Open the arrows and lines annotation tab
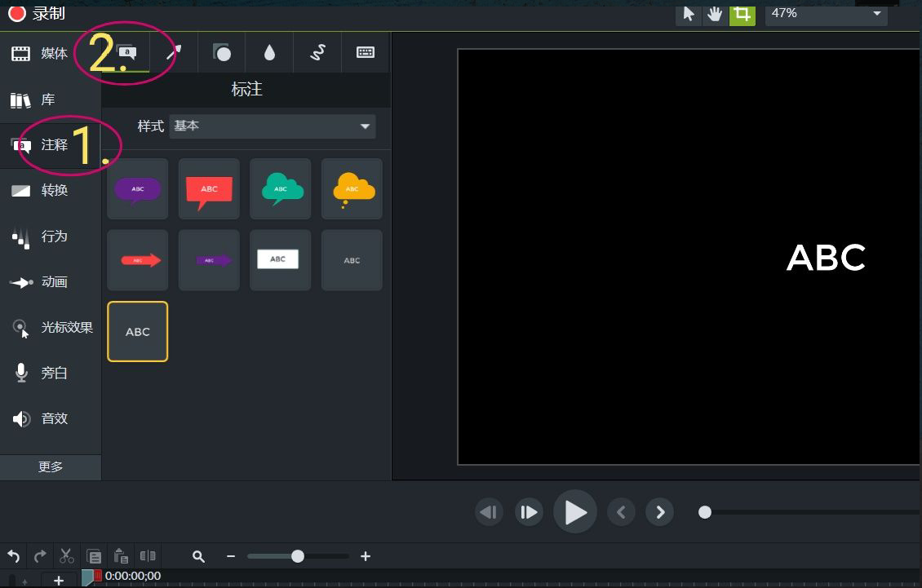This screenshot has width=922, height=588. 174,53
